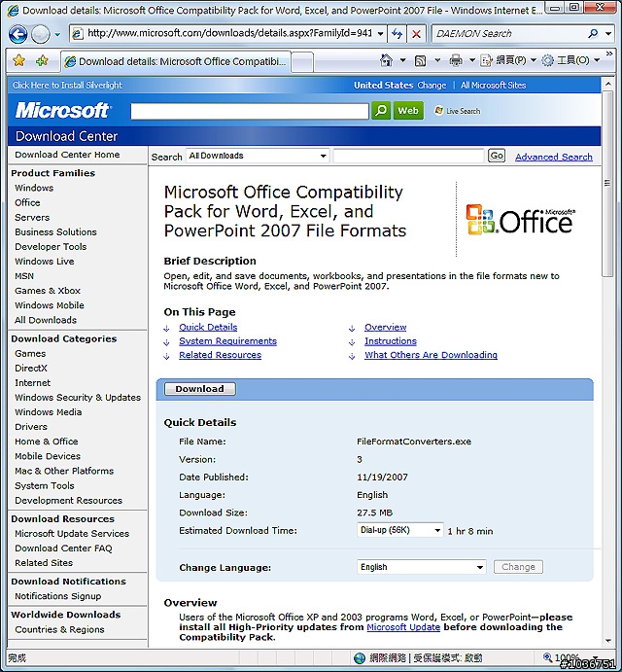Jump to System Requirements link

[227, 341]
